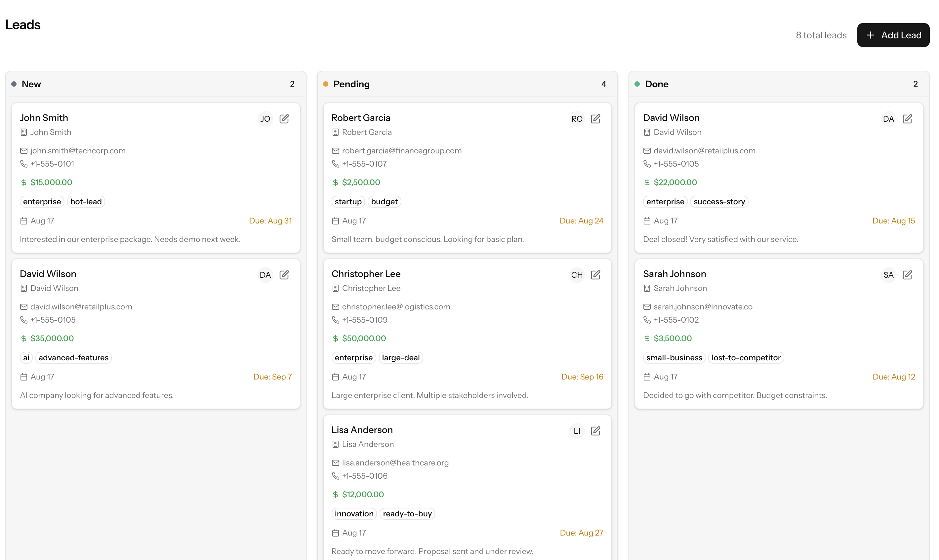The width and height of the screenshot is (939, 560).
Task: Click the orange status dot on the Pending column
Action: pyautogui.click(x=325, y=84)
